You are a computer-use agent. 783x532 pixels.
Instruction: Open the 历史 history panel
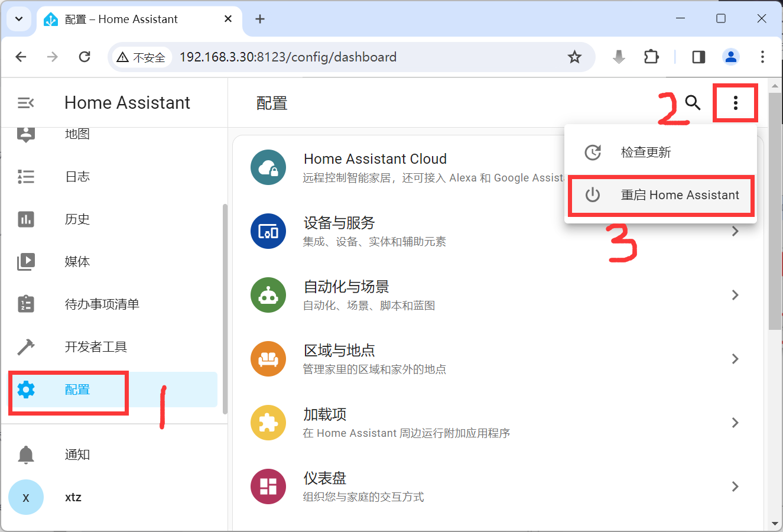(x=77, y=219)
